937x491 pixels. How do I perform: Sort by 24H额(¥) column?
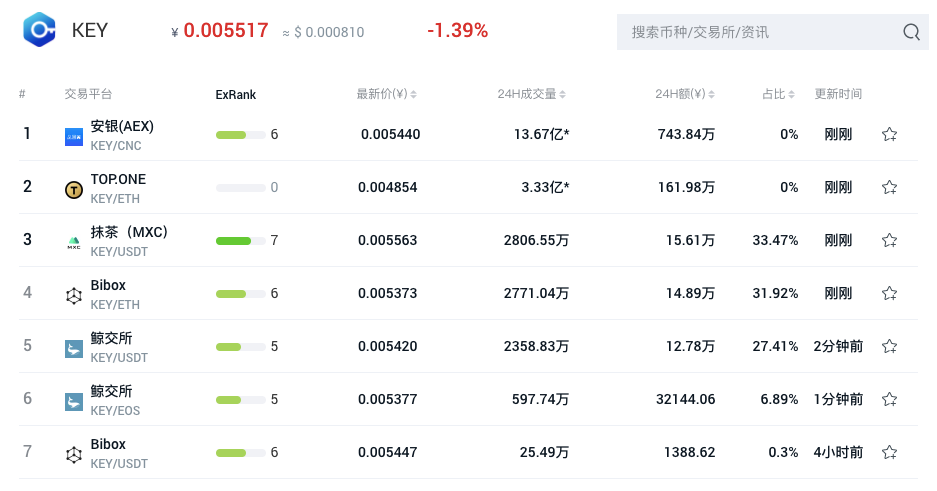coord(685,94)
